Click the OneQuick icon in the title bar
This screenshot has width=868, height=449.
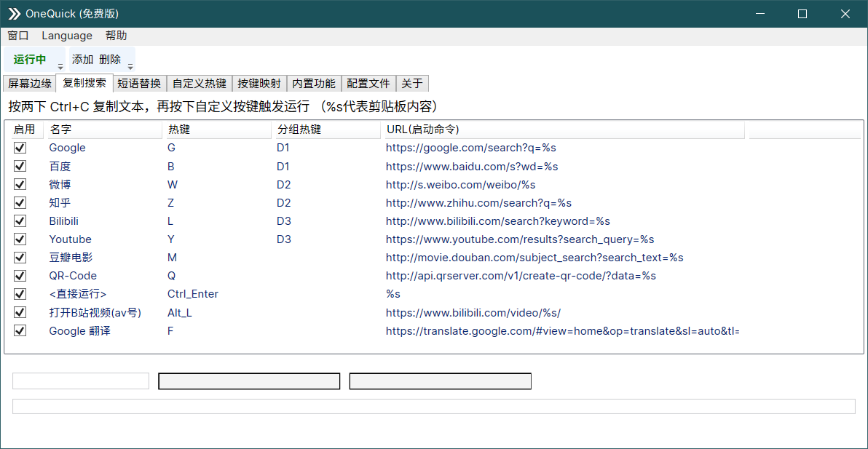12,13
